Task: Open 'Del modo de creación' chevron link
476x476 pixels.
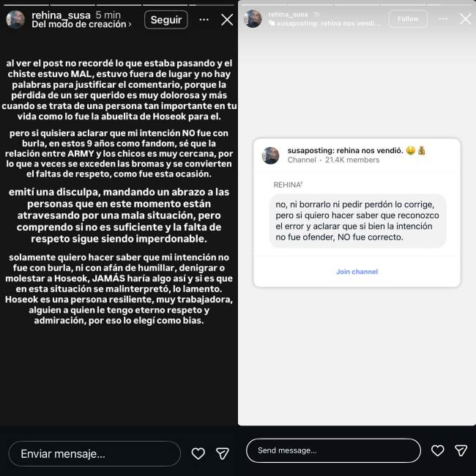Action: tap(82, 24)
